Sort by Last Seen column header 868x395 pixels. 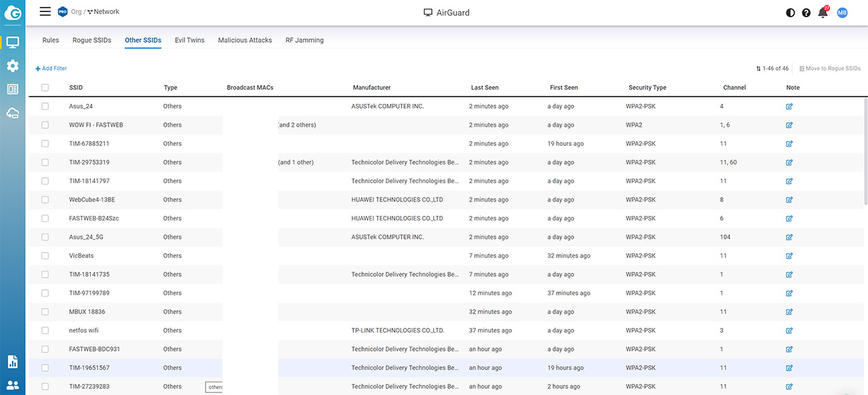[485, 88]
